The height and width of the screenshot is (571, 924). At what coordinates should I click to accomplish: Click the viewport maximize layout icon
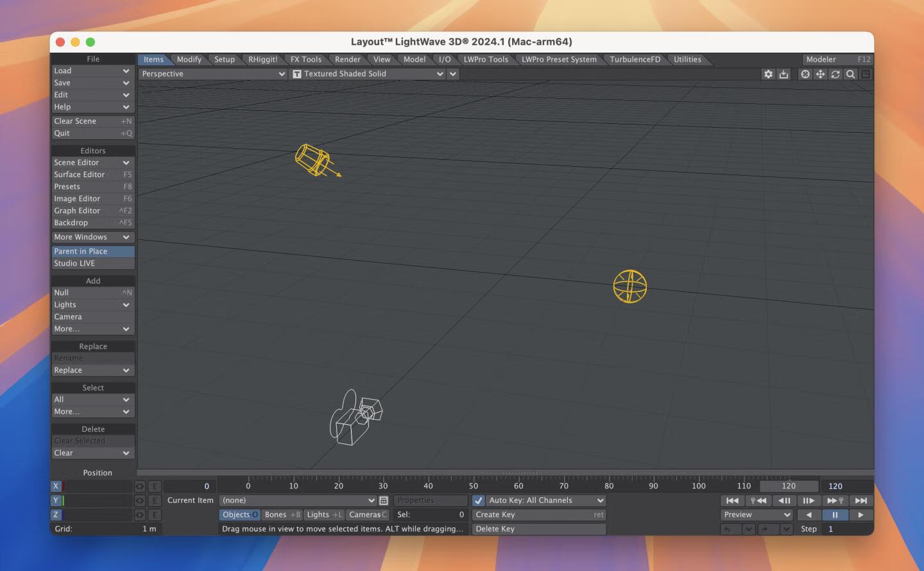[866, 74]
